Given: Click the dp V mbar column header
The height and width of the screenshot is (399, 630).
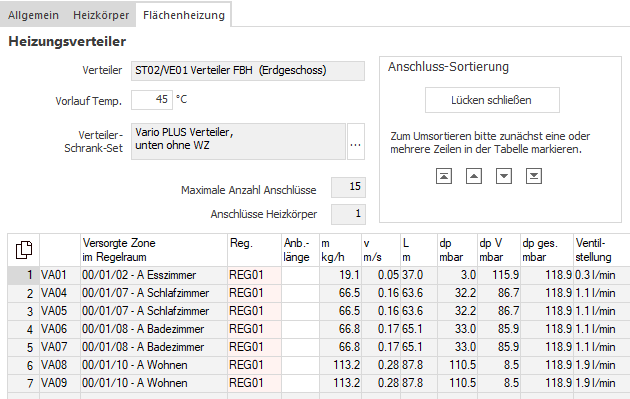Looking at the screenshot, I should (x=499, y=250).
